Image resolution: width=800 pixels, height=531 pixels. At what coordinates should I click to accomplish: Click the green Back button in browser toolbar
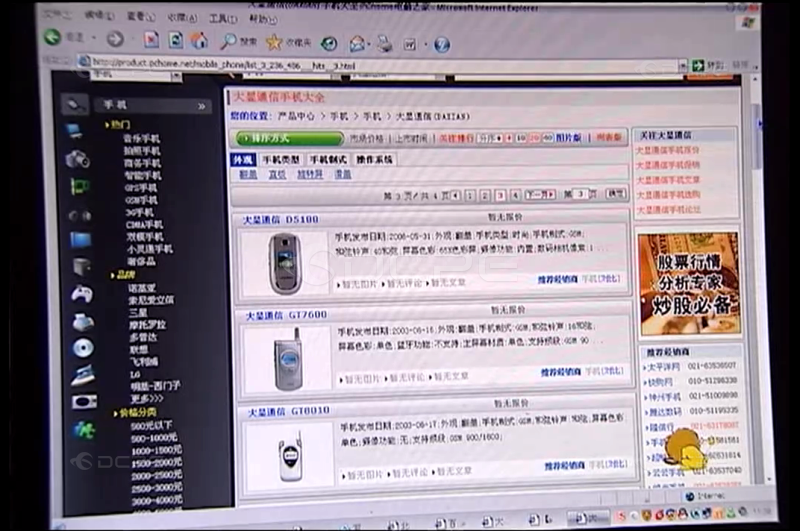52,37
